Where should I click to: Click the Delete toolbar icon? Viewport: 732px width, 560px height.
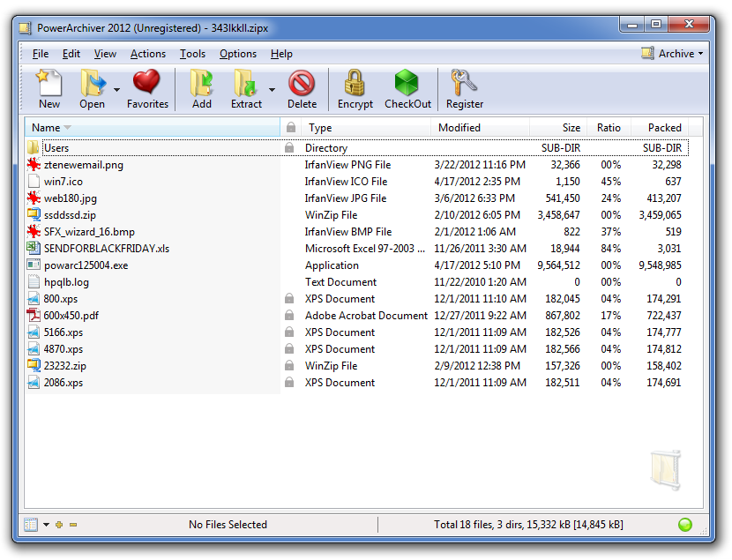pos(302,83)
